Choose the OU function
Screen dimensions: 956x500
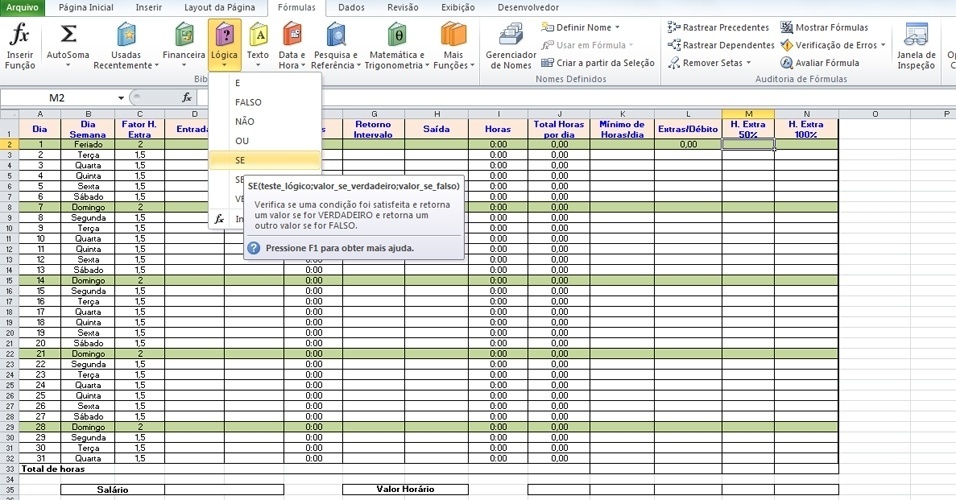tap(265, 141)
